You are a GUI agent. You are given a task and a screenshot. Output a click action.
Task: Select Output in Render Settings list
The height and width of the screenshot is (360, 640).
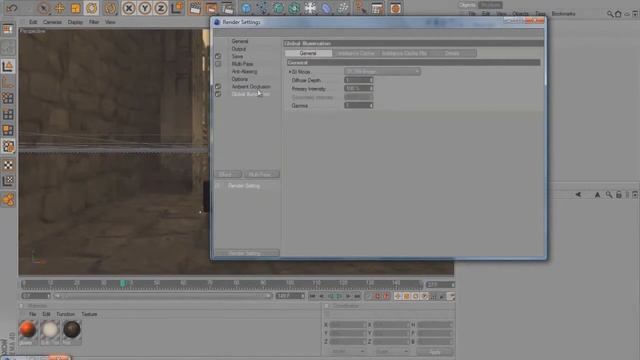coord(239,49)
